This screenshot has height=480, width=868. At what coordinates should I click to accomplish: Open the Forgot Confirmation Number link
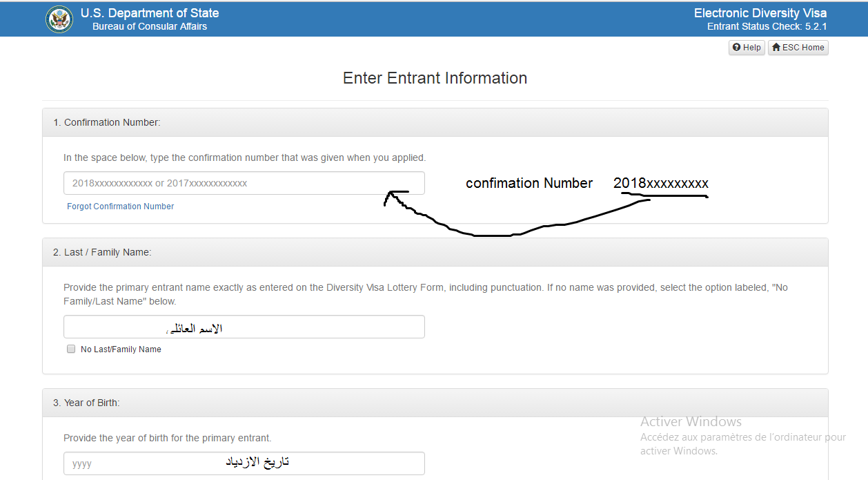121,207
